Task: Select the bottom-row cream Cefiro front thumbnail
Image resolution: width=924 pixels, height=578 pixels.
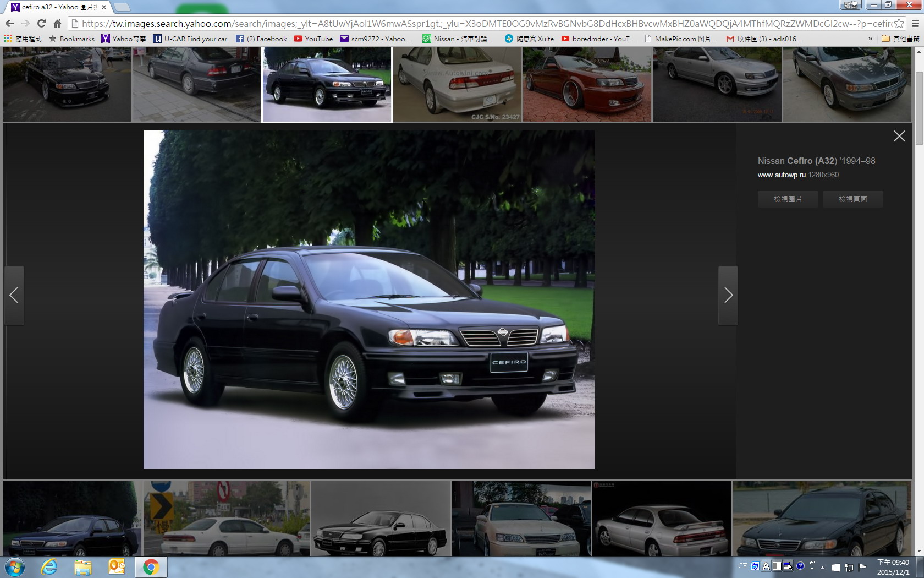Action: [x=521, y=519]
